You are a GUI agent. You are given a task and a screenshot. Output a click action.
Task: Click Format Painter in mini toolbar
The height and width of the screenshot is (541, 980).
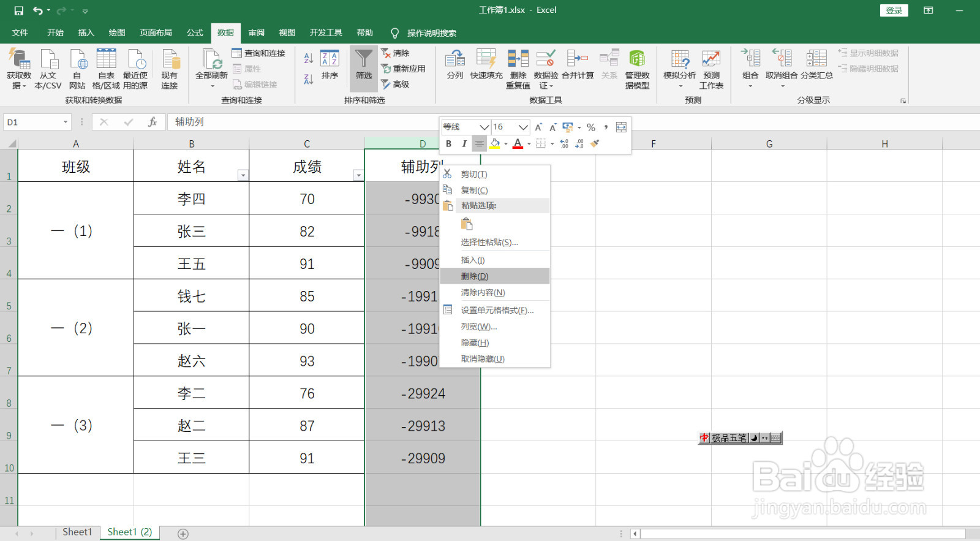pyautogui.click(x=595, y=143)
